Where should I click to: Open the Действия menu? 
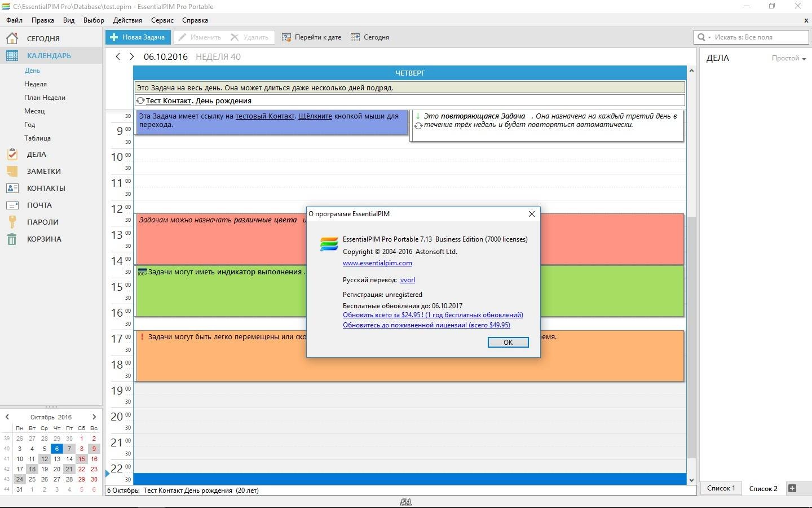pyautogui.click(x=127, y=20)
